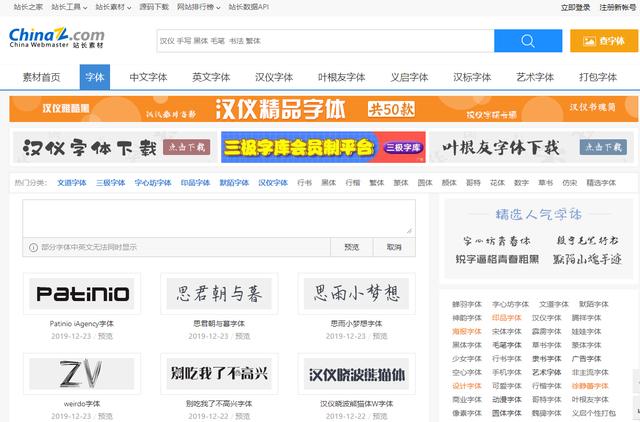Open featured font 默陌山魂手迹
This screenshot has width=640, height=422.
[x=587, y=259]
